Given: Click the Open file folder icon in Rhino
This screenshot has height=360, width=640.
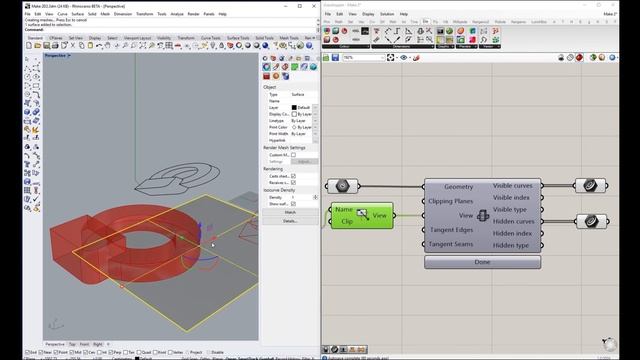Looking at the screenshot, I should (x=38, y=46).
